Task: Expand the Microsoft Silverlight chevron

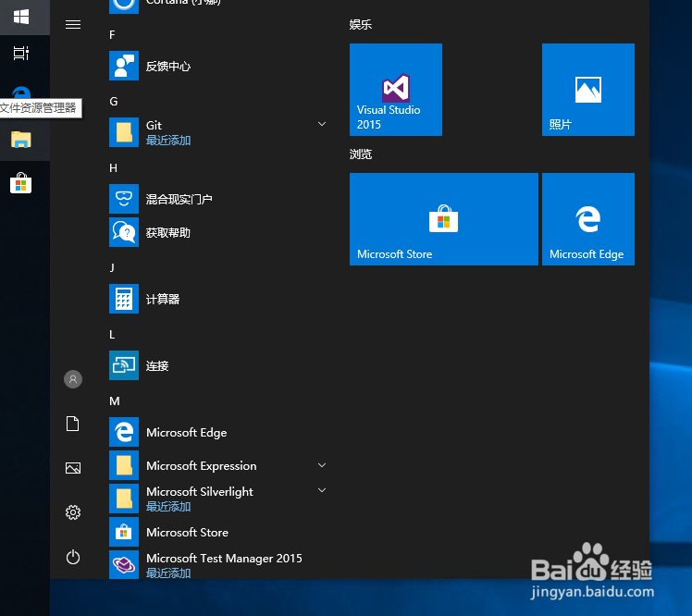Action: click(322, 490)
